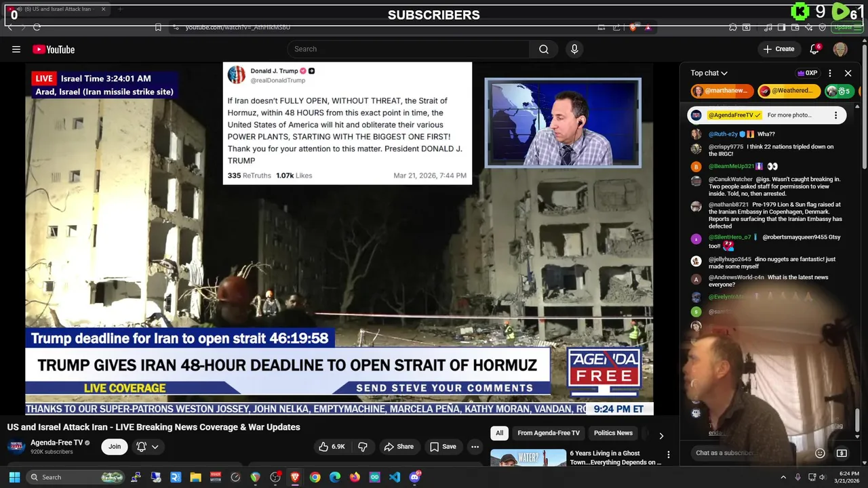Open Visual Studio Code from taskbar
868x488 pixels.
click(395, 477)
